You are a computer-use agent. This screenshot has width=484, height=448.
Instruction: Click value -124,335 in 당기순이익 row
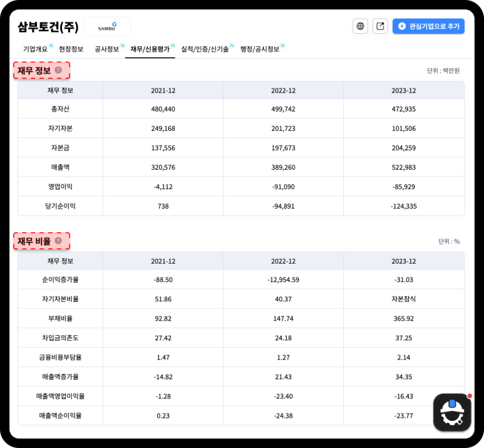[404, 206]
